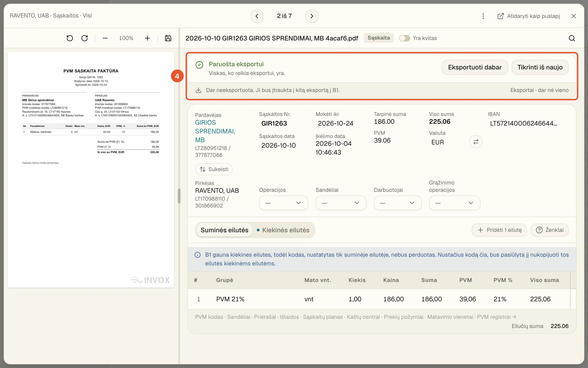The height and width of the screenshot is (368, 588).
Task: Edit the invoice number GIR1263 field
Action: pos(274,124)
